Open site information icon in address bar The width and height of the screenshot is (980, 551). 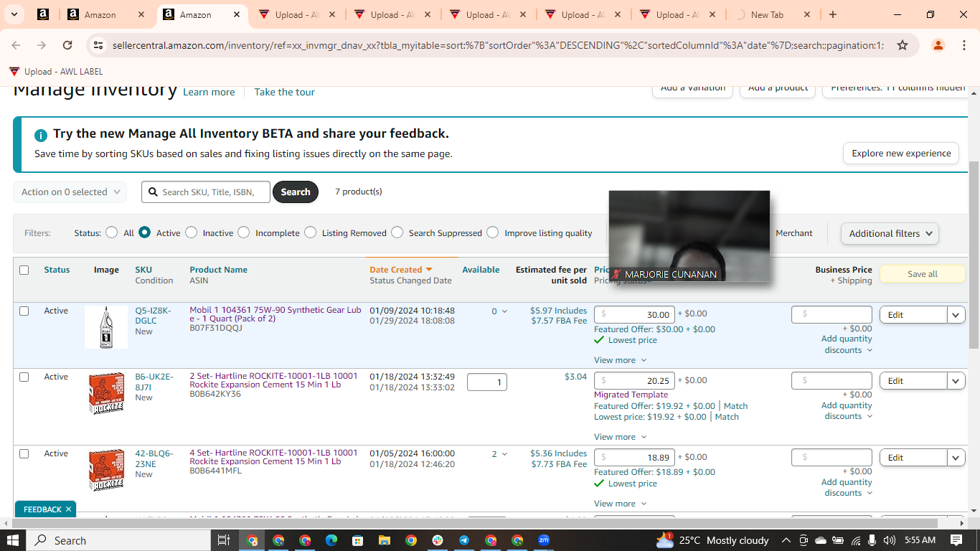99,45
